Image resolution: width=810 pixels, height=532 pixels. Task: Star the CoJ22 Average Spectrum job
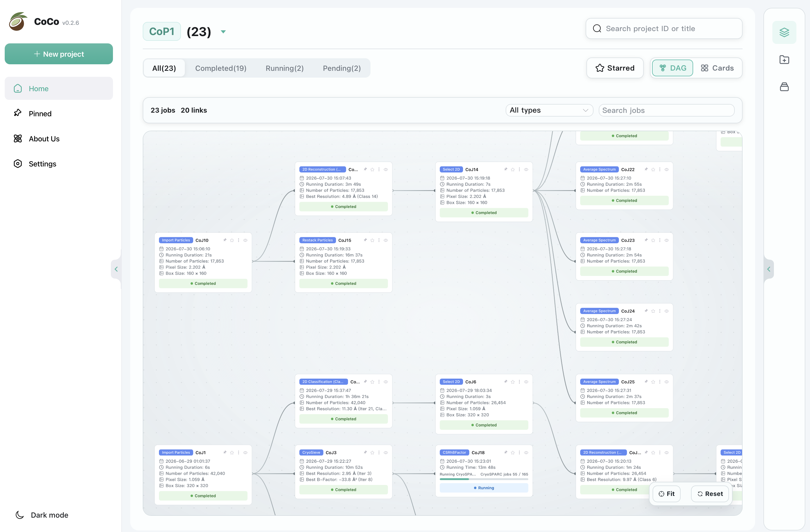coord(653,169)
